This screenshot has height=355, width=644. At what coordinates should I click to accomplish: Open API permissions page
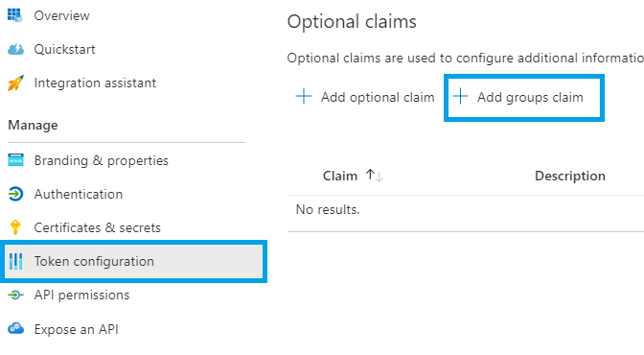[81, 295]
